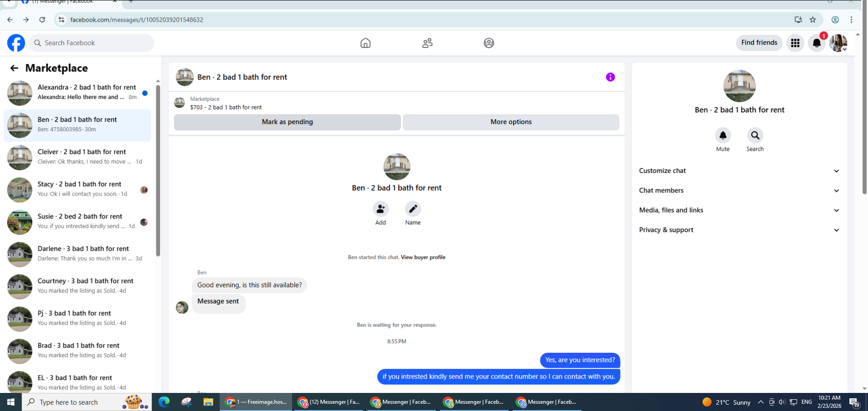
Task: Open the EL 3 bad 1 bath conversation
Action: coord(77,382)
